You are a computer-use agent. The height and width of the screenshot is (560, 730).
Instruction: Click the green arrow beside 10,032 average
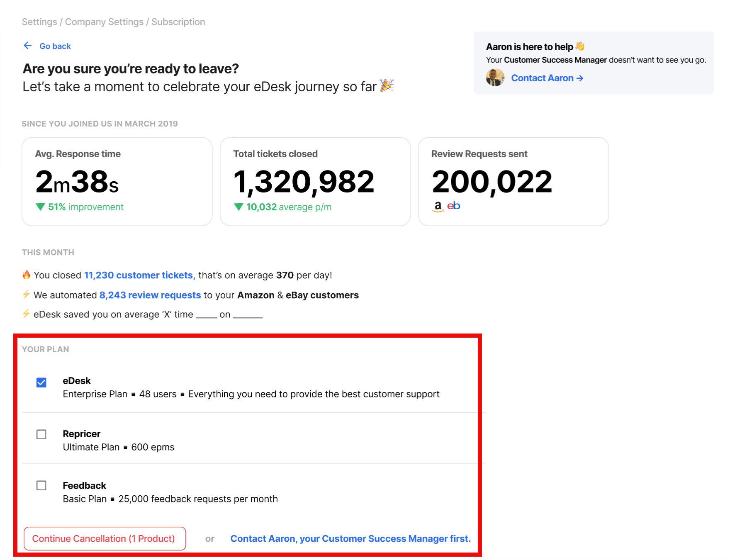coord(238,207)
